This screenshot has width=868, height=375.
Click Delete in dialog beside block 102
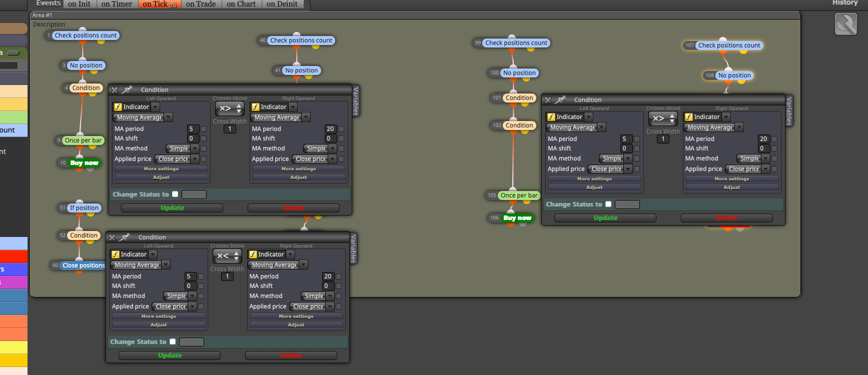(727, 218)
